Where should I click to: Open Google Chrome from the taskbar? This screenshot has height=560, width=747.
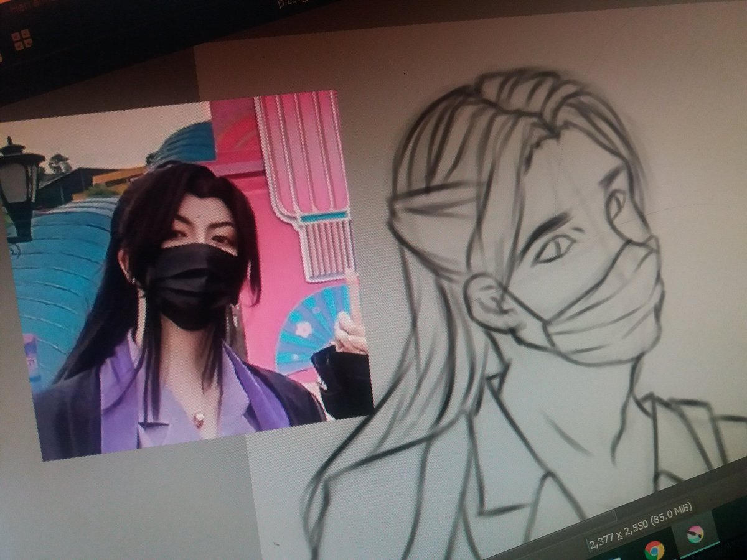(654, 549)
